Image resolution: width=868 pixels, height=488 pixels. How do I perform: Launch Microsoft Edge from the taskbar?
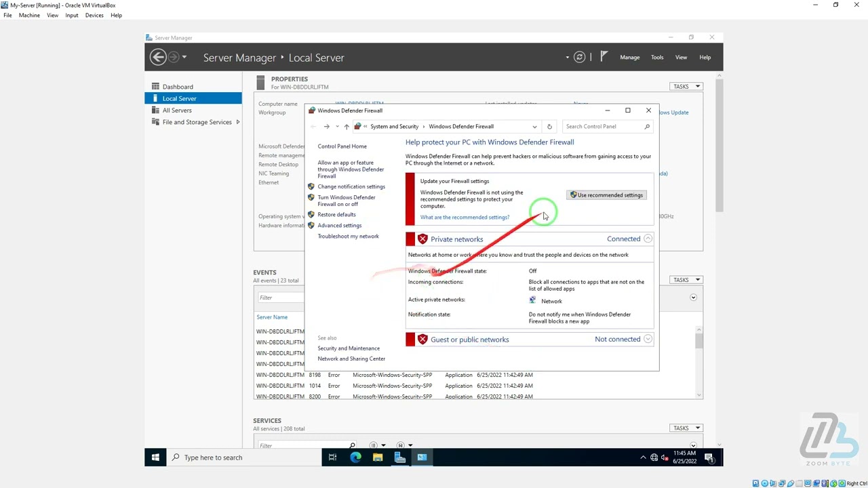(x=355, y=457)
